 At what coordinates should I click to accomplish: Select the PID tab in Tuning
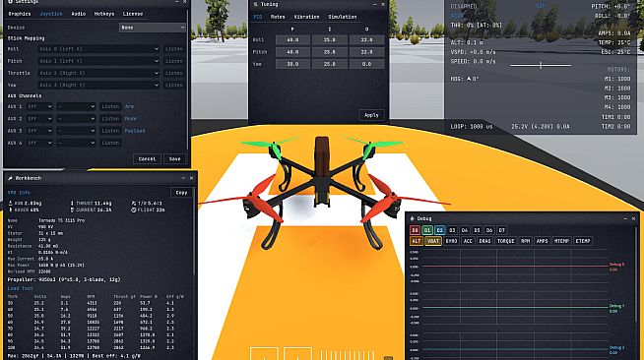tap(258, 17)
